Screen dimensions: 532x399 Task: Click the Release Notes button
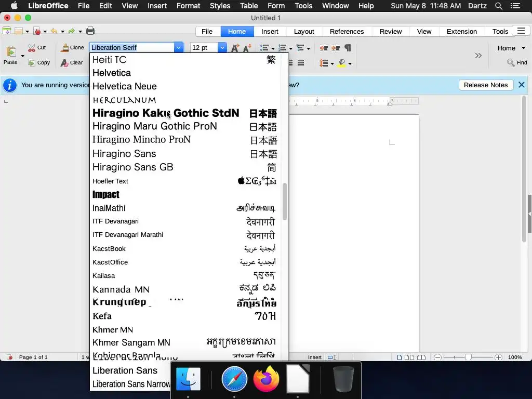[x=486, y=85]
